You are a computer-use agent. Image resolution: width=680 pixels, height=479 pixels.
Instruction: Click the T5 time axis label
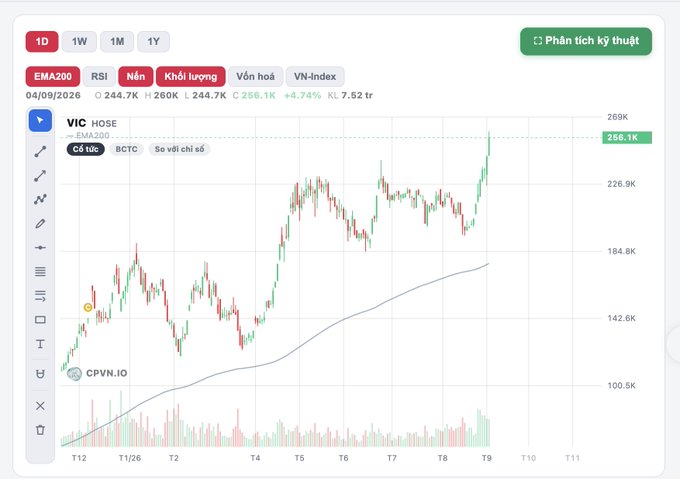pos(299,458)
